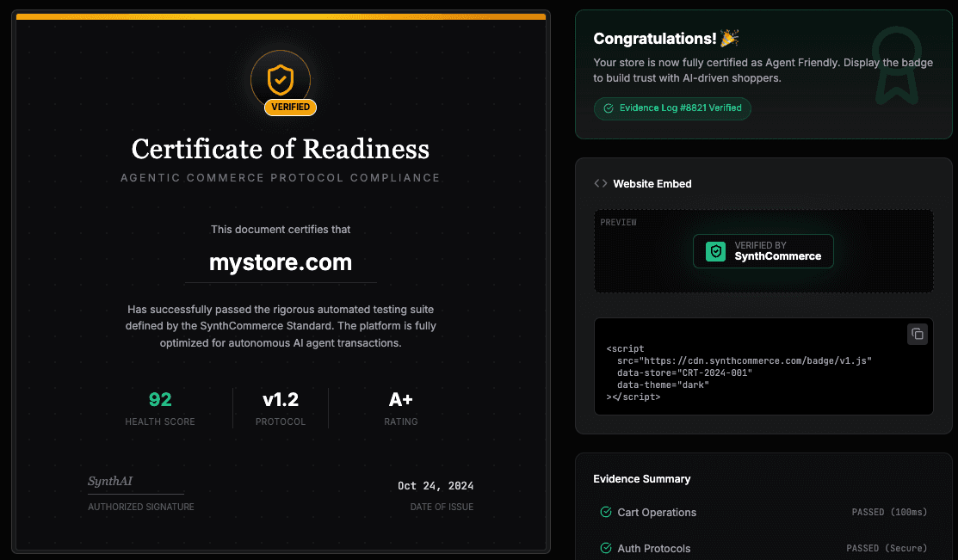Click the green checkmark beside Auth Protocols
The height and width of the screenshot is (560, 958).
tap(604, 548)
